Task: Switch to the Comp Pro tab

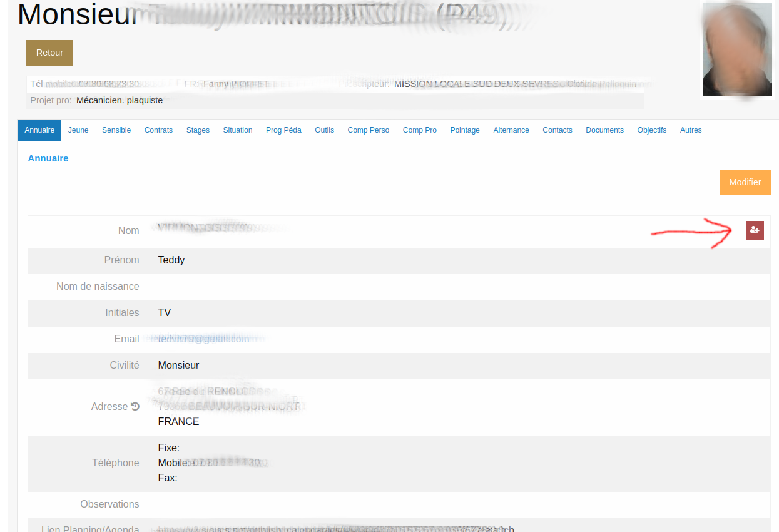Action: point(420,130)
